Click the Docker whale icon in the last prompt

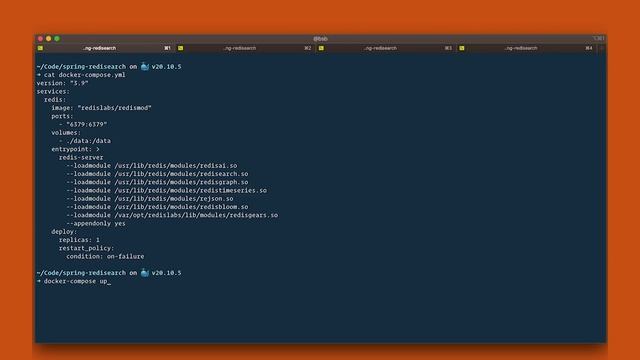(144, 272)
